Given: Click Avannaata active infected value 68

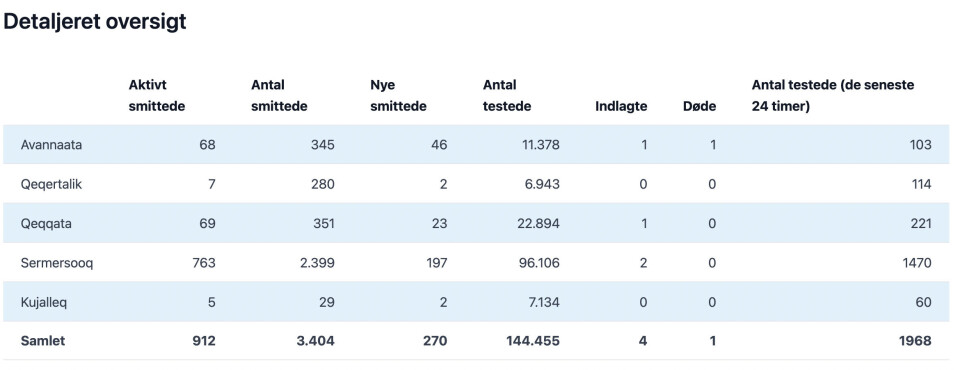Looking at the screenshot, I should 207,145.
